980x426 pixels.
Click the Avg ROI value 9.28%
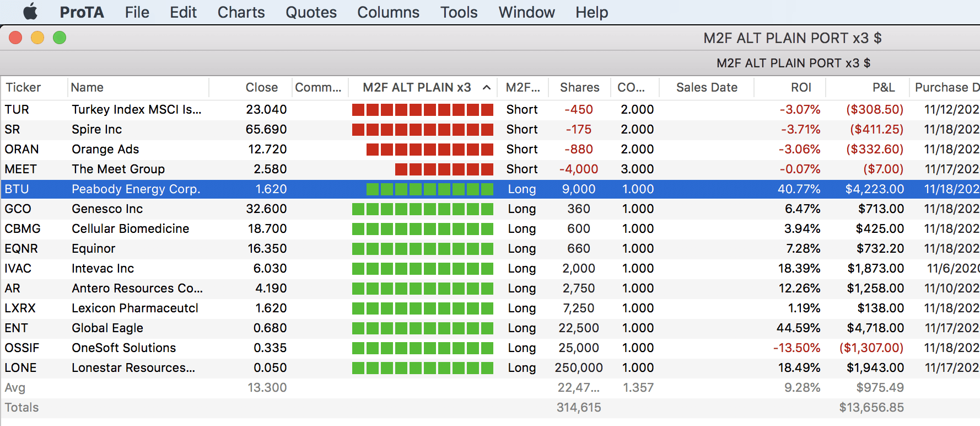803,387
